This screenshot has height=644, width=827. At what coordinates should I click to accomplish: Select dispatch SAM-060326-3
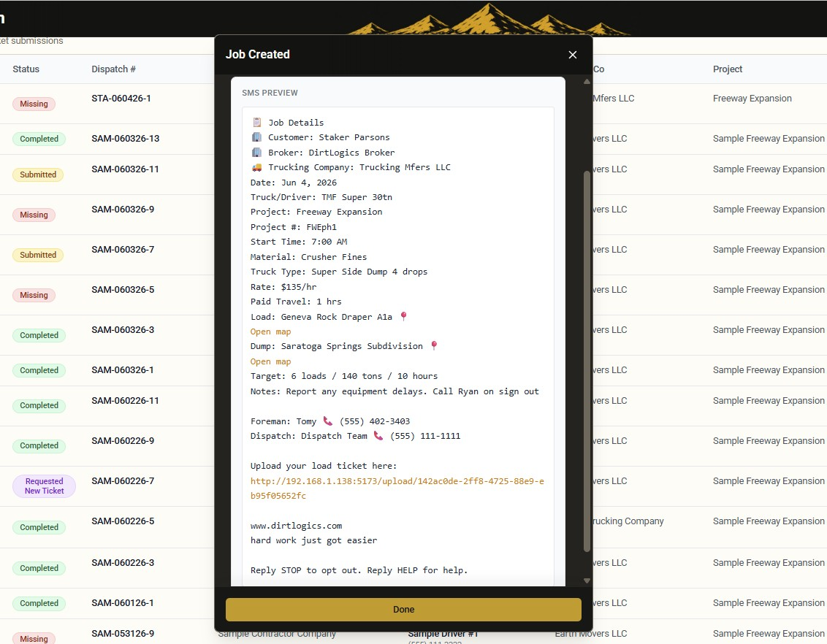point(123,330)
